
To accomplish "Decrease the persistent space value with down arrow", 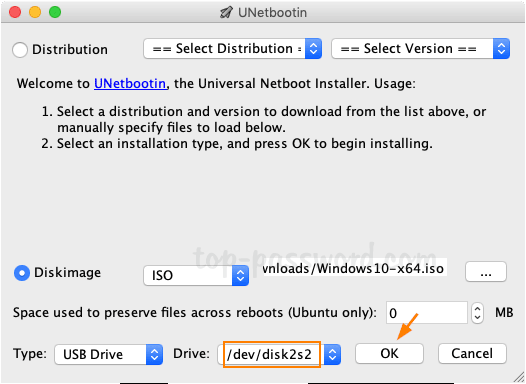I will pyautogui.click(x=477, y=318).
